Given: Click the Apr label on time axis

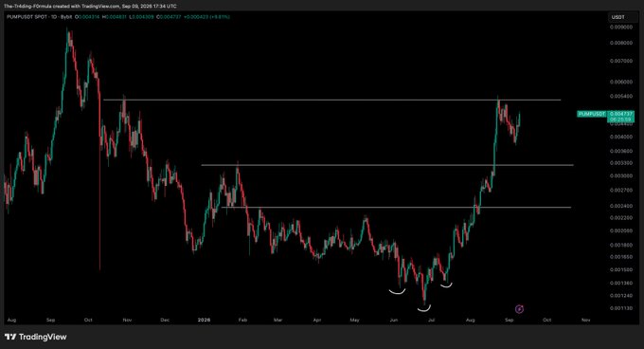Looking at the screenshot, I should (x=317, y=320).
